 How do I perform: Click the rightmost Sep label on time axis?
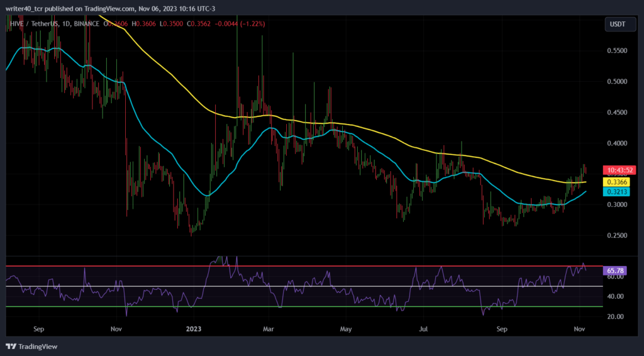point(502,329)
